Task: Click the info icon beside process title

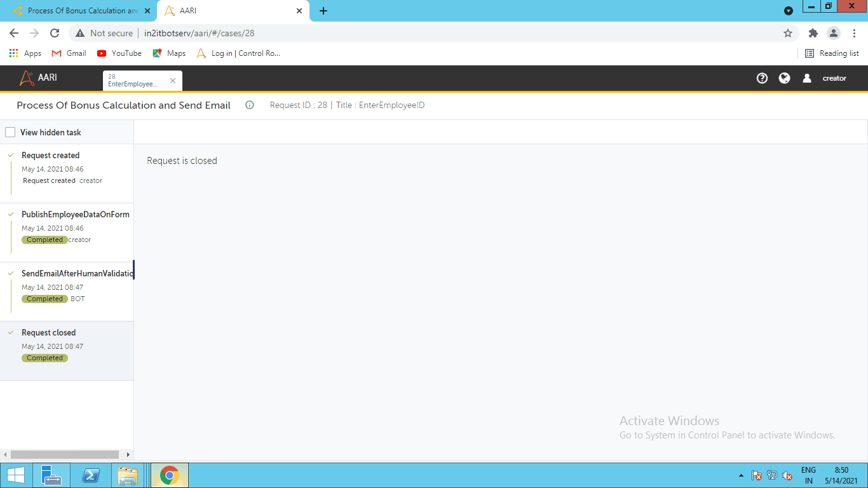Action: [x=250, y=105]
